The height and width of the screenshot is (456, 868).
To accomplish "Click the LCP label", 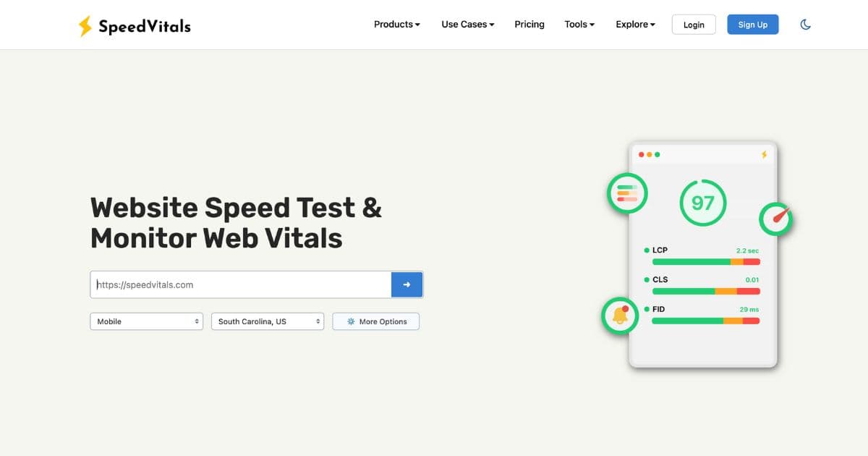I will [x=660, y=250].
